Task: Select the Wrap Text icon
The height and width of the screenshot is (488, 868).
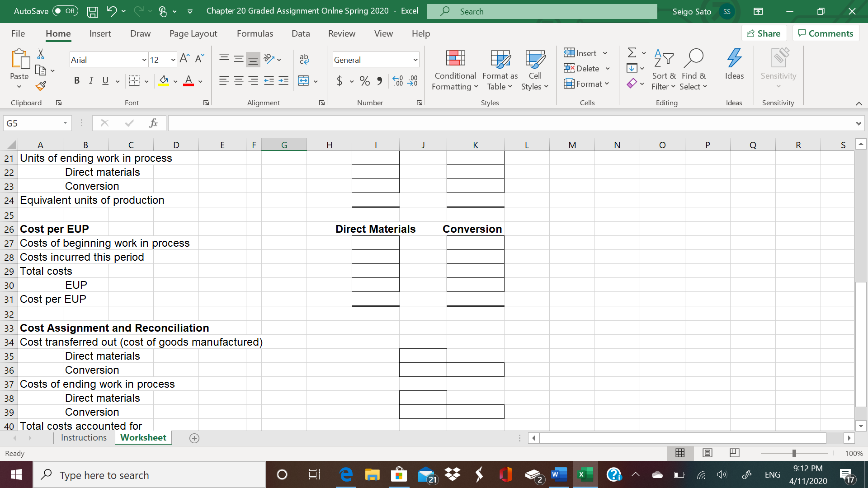Action: coord(304,59)
